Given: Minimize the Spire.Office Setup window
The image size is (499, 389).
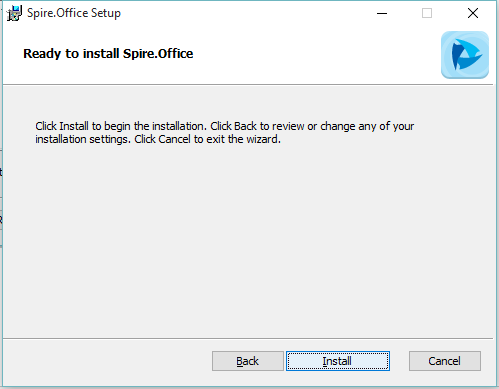Looking at the screenshot, I should click(382, 13).
